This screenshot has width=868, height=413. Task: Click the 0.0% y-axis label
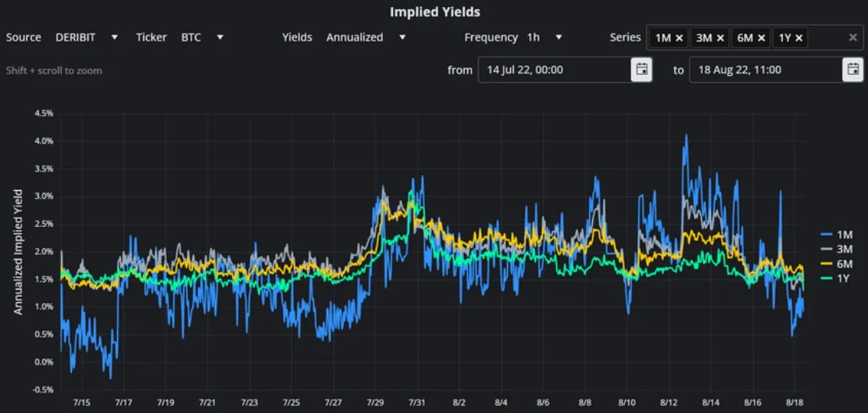(x=45, y=362)
